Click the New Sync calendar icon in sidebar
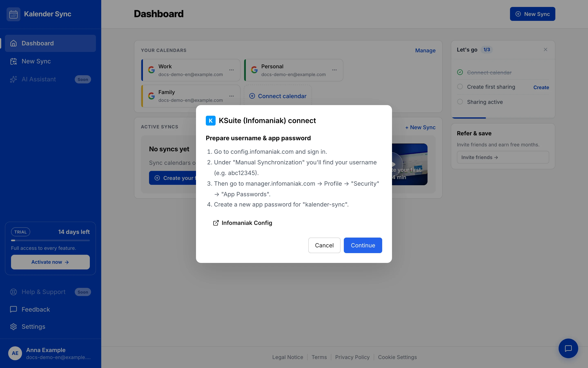This screenshot has height=368, width=588. 14,61
